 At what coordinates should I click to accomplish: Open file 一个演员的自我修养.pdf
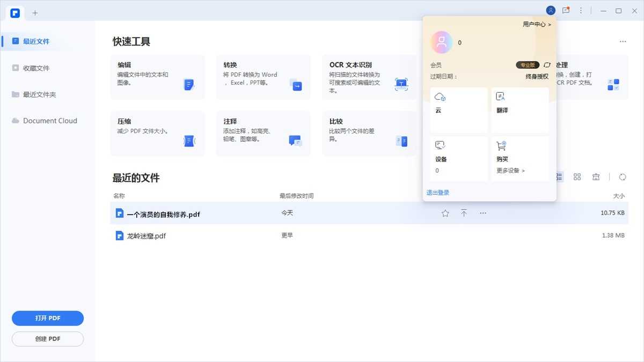(x=164, y=214)
